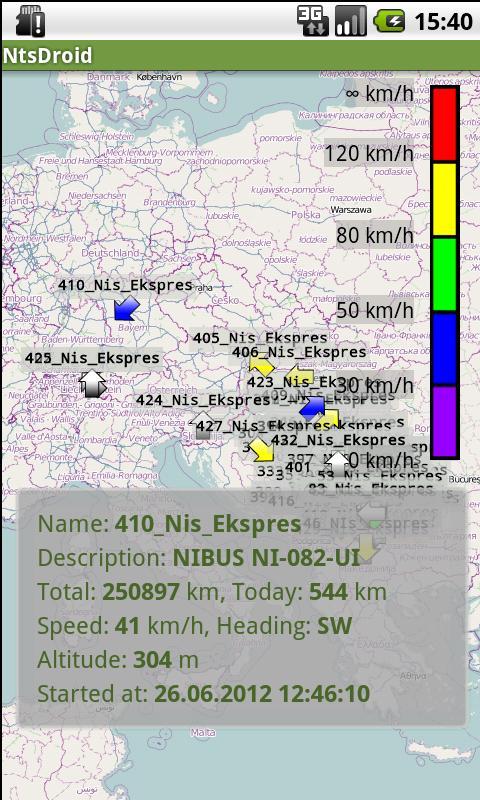The height and width of the screenshot is (800, 480).
Task: Tap Warszawa on the map
Action: (x=351, y=210)
